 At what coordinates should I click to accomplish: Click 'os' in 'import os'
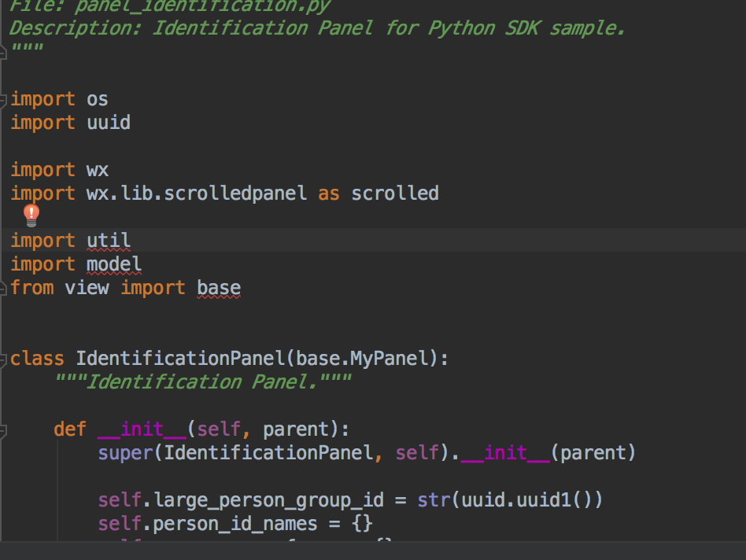coord(98,99)
